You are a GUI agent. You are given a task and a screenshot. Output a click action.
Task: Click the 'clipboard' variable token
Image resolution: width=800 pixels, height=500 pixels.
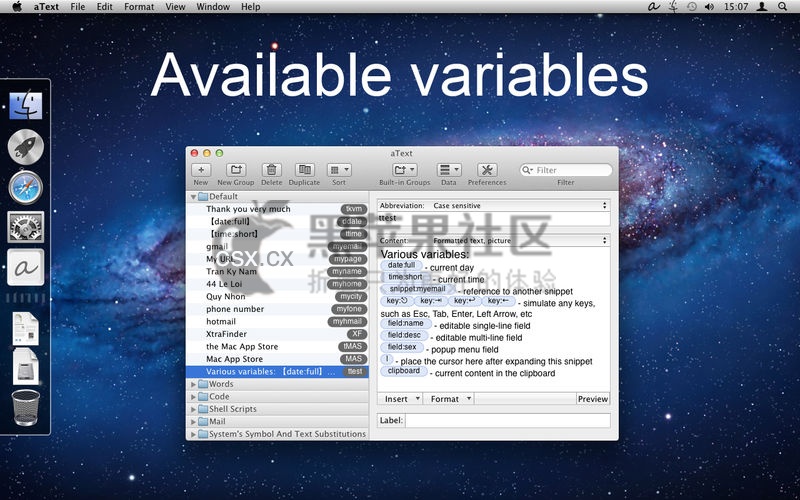point(404,371)
